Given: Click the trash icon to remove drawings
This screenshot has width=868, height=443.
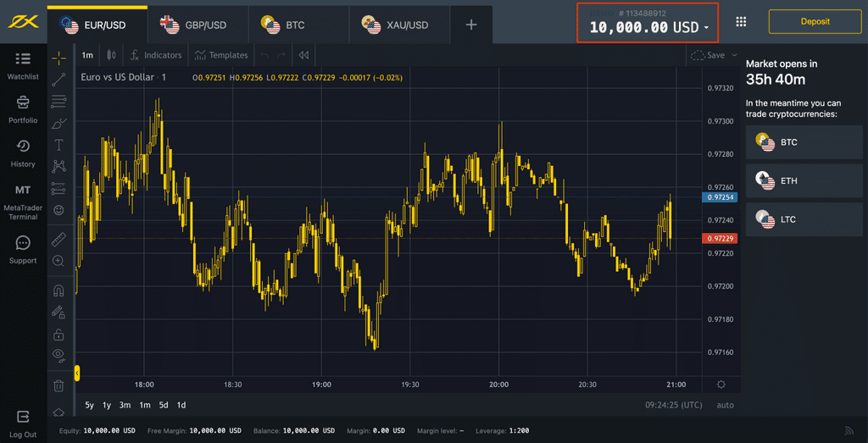Looking at the screenshot, I should 58,386.
